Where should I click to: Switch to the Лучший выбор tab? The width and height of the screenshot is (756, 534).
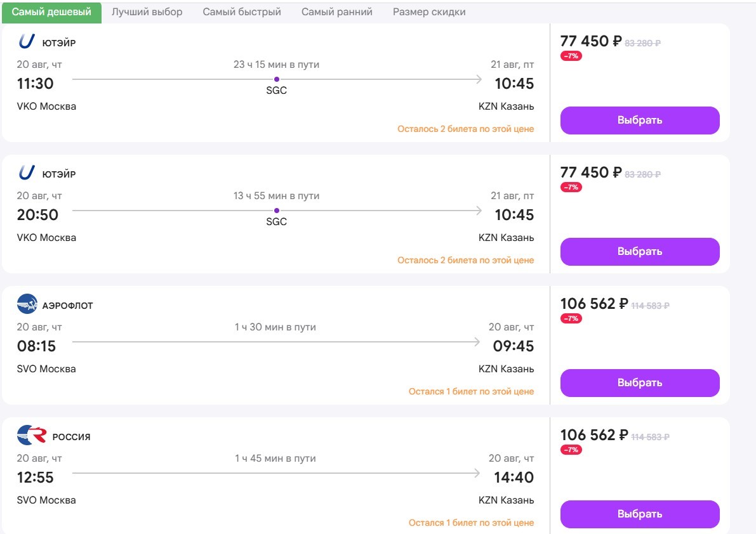(x=147, y=12)
